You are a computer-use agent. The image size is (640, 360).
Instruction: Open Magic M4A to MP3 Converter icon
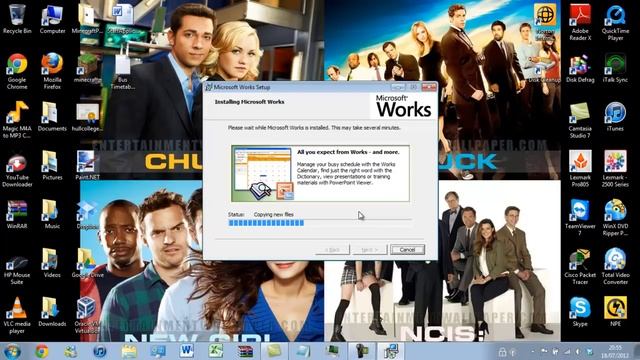coord(17,120)
